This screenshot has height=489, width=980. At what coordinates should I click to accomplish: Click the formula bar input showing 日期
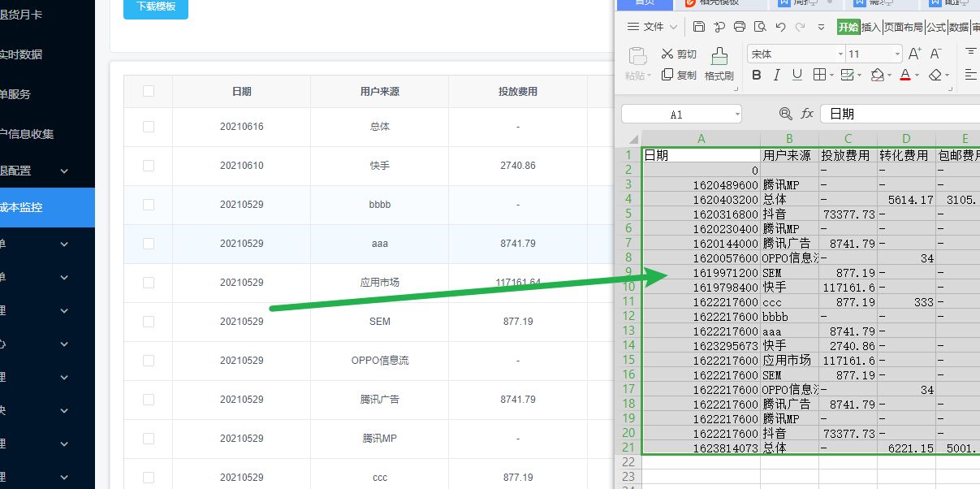pyautogui.click(x=900, y=114)
